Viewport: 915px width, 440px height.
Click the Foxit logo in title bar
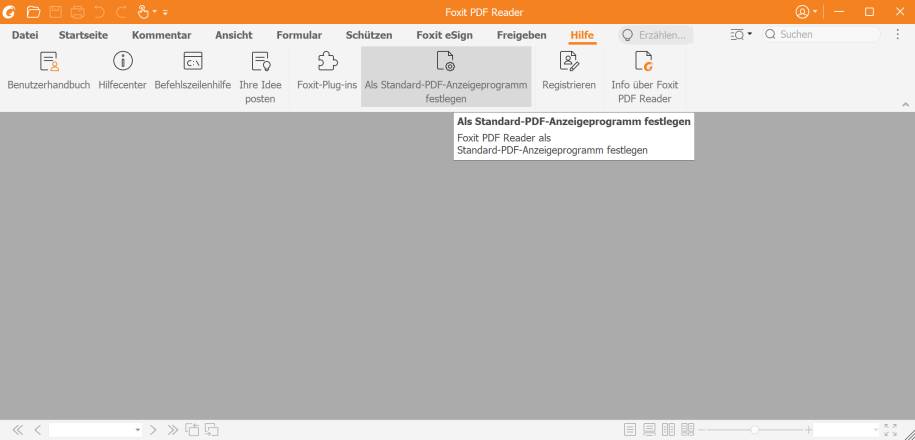tap(9, 12)
